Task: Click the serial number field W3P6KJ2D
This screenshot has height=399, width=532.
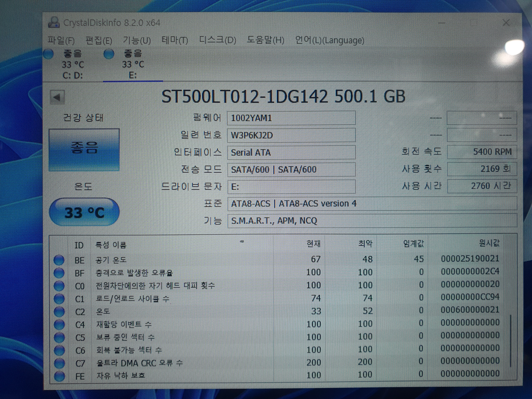Action: pyautogui.click(x=291, y=135)
